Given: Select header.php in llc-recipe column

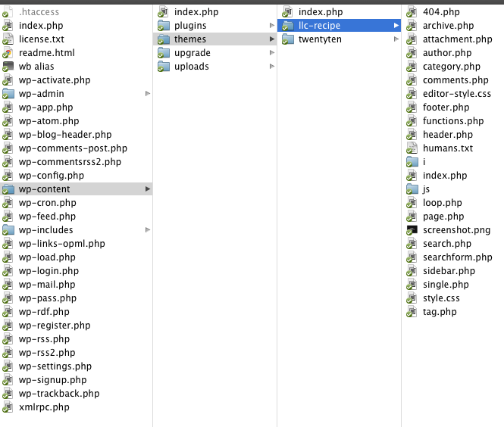Looking at the screenshot, I should click(x=447, y=135).
